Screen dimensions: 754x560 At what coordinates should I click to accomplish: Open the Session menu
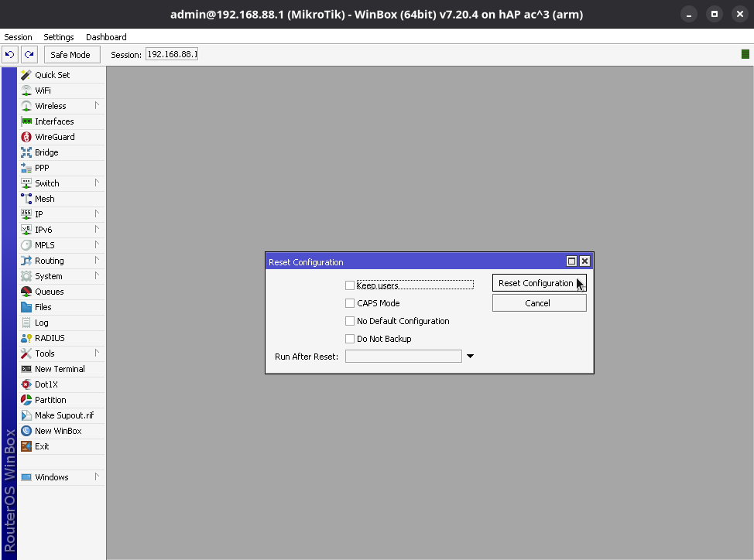19,37
